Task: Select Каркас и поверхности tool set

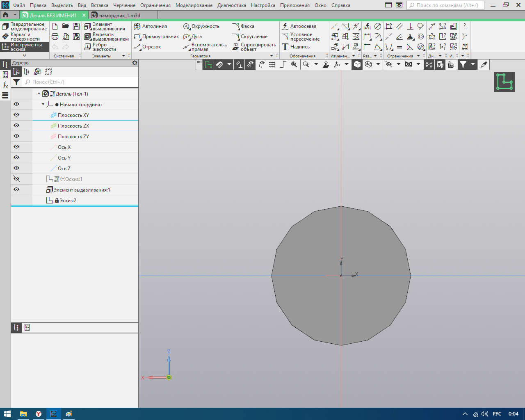Action: pyautogui.click(x=25, y=37)
